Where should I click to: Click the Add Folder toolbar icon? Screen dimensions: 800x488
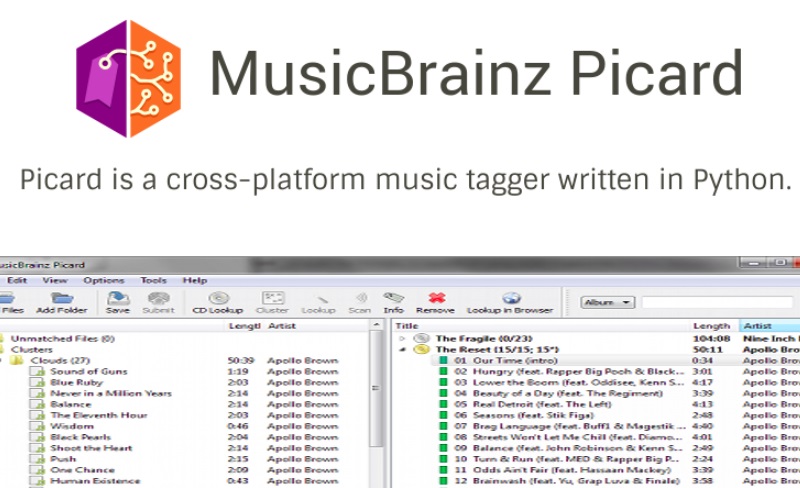[x=62, y=298]
